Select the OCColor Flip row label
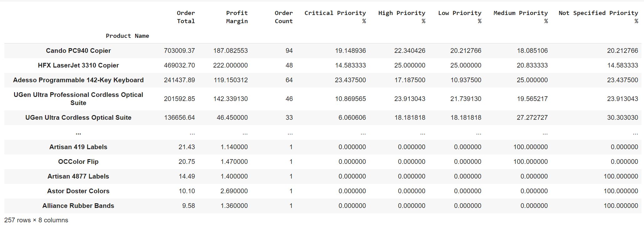This screenshot has height=227, width=644. pyautogui.click(x=78, y=162)
